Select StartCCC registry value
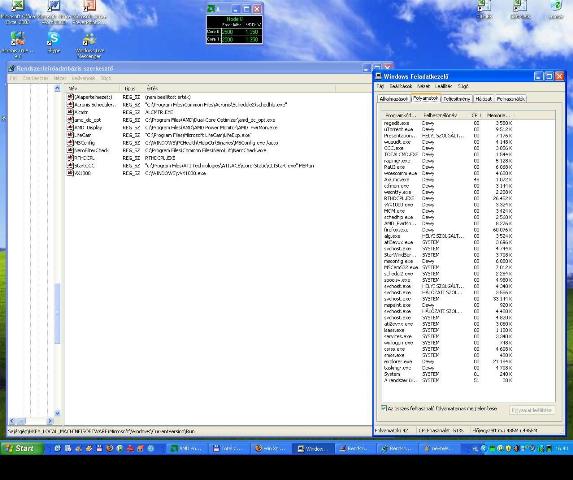Viewport: 573px width, 480px height. (x=80, y=165)
